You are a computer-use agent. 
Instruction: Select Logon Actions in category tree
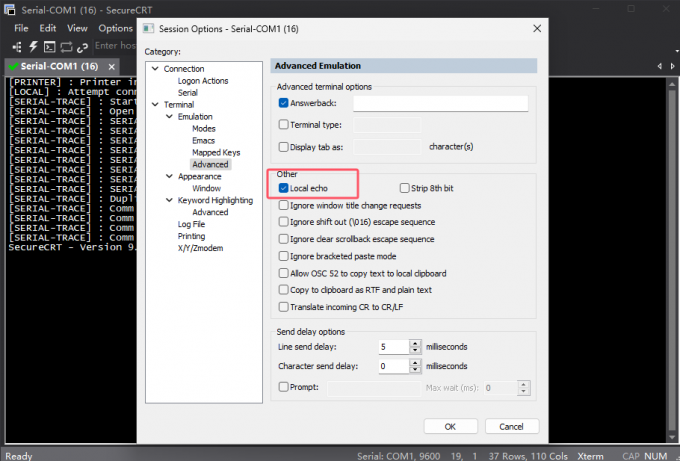click(203, 81)
